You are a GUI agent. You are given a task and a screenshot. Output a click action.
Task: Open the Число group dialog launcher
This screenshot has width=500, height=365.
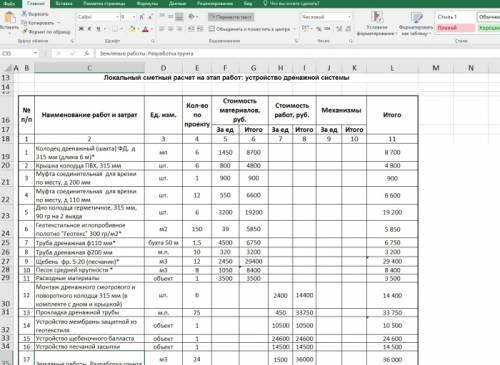pos(351,41)
